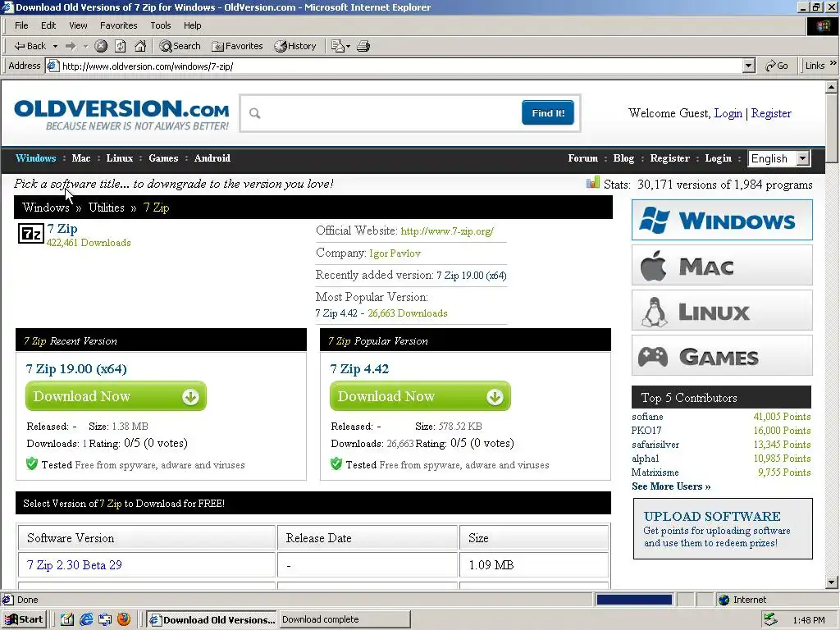Open the Edit menu
Image resolution: width=840 pixels, height=630 pixels.
[48, 25]
